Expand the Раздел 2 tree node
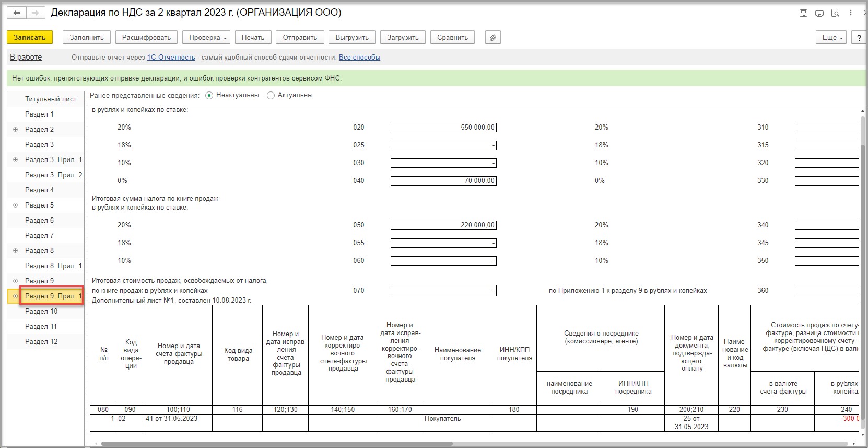 pos(15,129)
